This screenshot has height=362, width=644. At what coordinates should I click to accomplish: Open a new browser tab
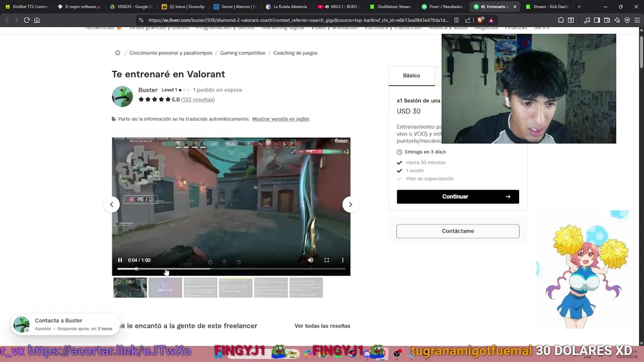(579, 7)
